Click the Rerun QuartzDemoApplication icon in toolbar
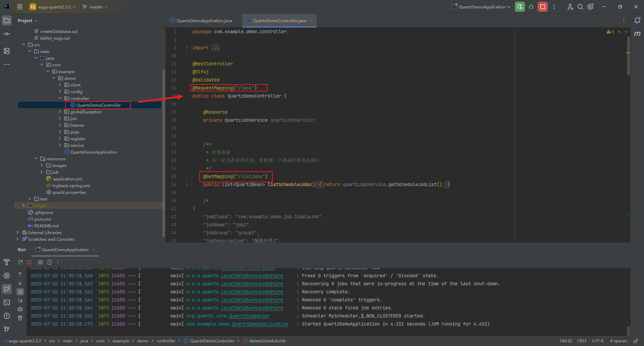The image size is (644, 346). coord(520,7)
